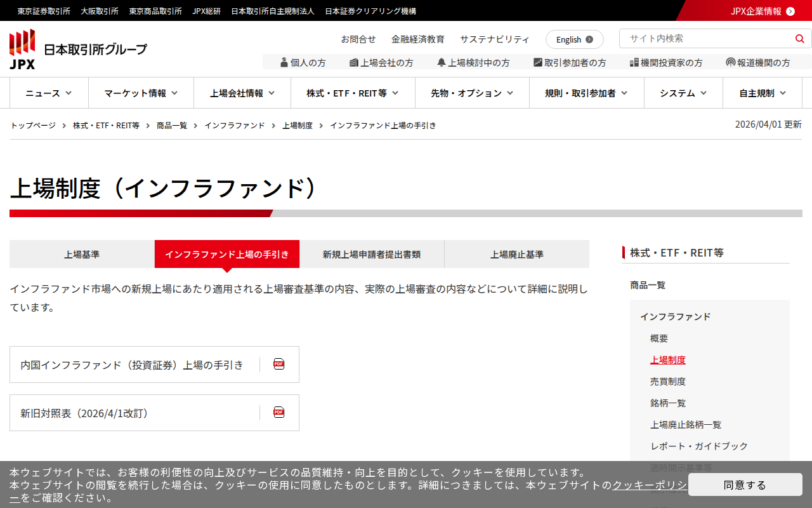This screenshot has height=508, width=812.
Task: Click the 日本取引所グループ wordmark
Action: (x=95, y=50)
